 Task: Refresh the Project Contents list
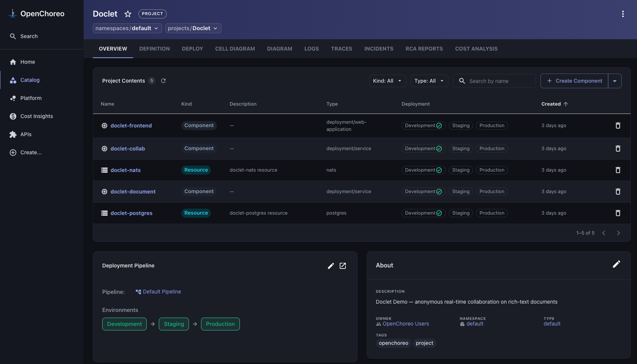point(163,81)
